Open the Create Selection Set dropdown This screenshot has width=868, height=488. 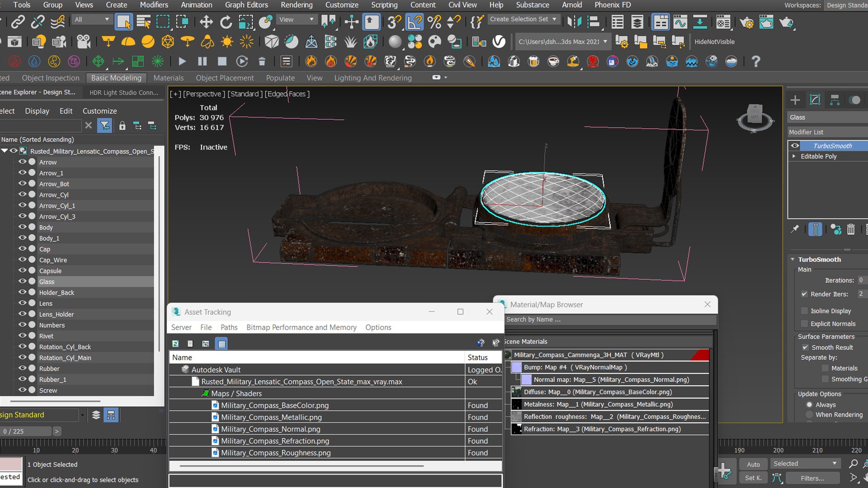524,19
